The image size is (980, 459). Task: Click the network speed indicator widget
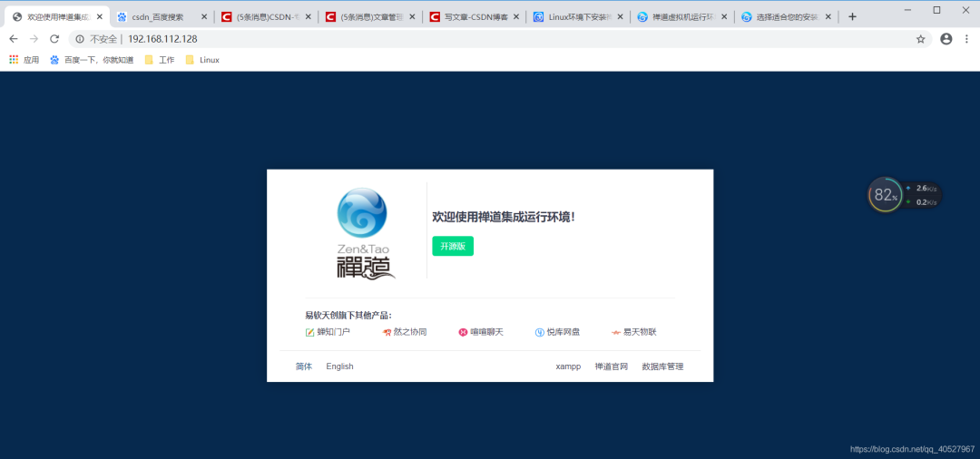coord(923,194)
